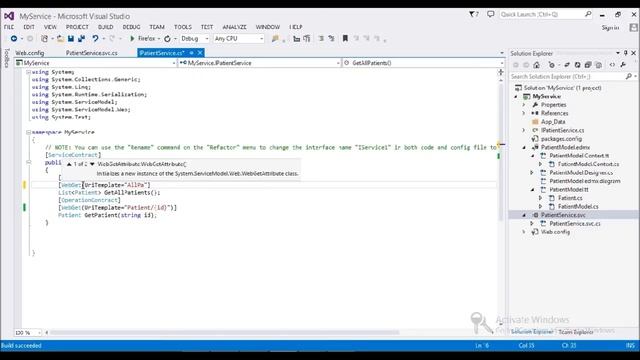The image size is (640, 360).
Task: Expand the Patient.cs node arrow
Action: pyautogui.click(x=541, y=198)
